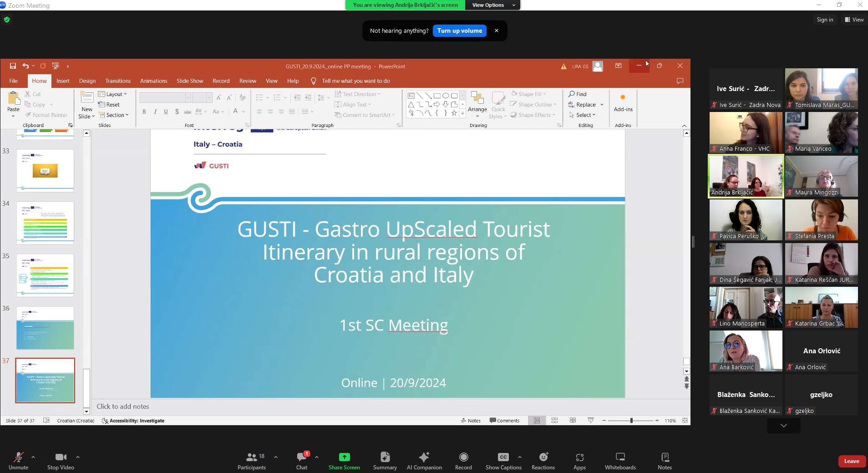868x473 pixels.
Task: Open Zoom meeting Summary
Action: click(385, 461)
